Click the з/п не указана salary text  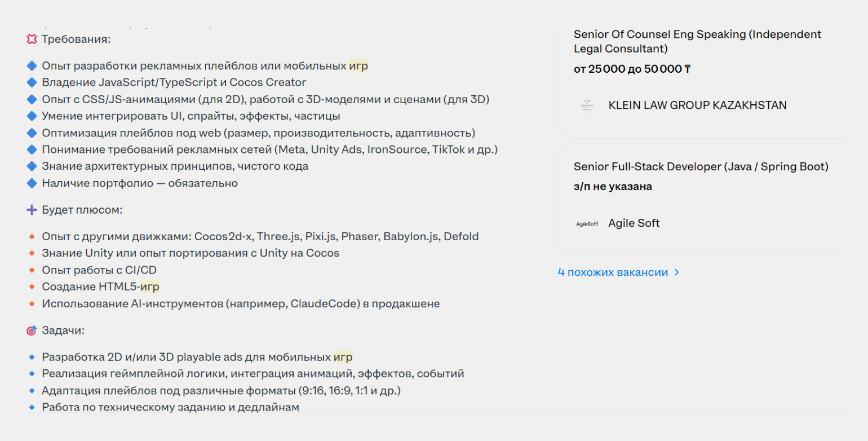click(x=613, y=187)
